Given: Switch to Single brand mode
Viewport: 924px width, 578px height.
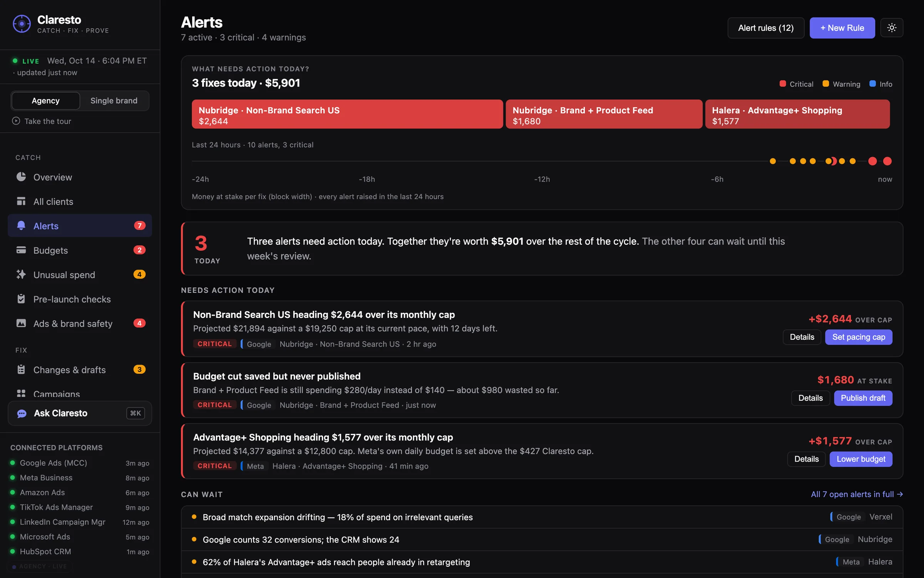Looking at the screenshot, I should [x=114, y=101].
